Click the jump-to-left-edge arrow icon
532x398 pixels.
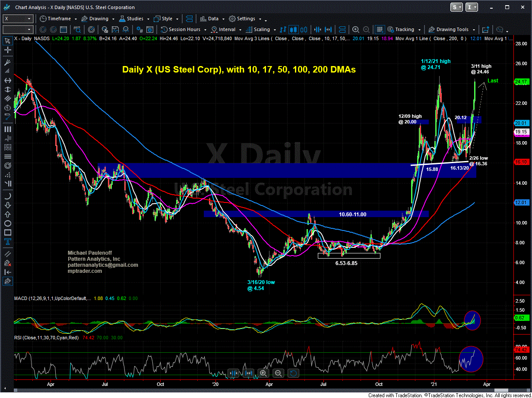coord(7,272)
